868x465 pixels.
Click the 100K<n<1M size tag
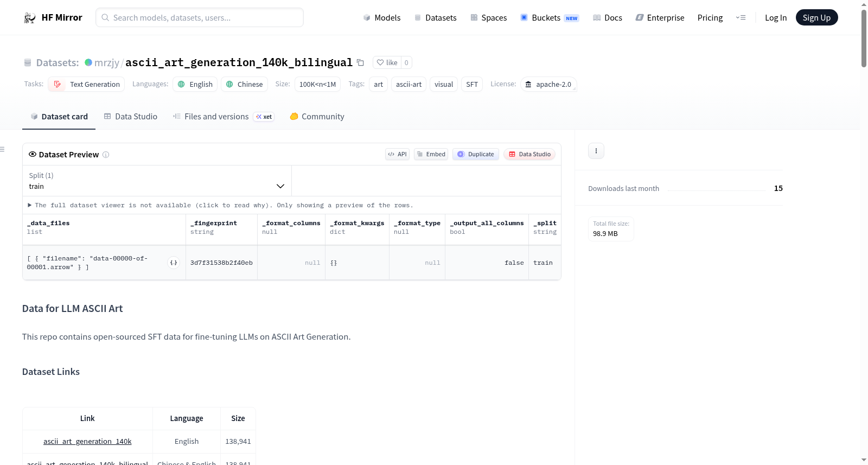click(317, 84)
